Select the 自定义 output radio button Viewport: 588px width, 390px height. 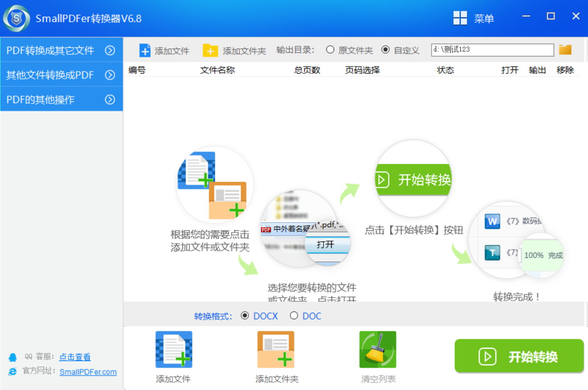point(385,50)
